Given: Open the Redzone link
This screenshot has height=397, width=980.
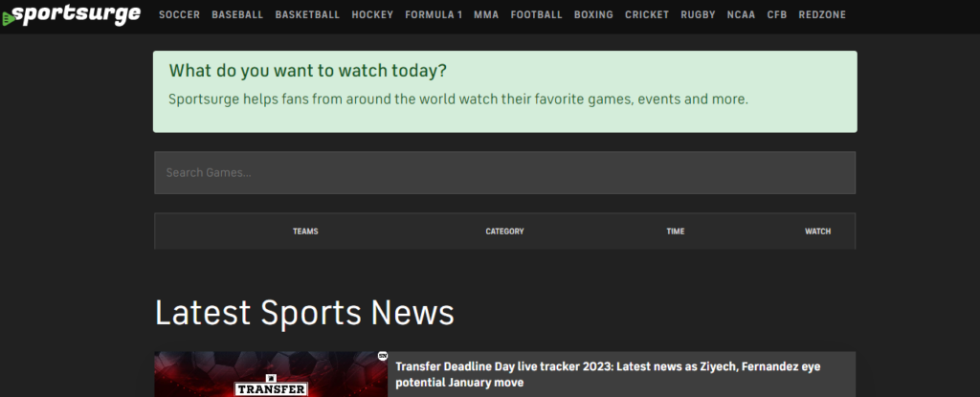Looking at the screenshot, I should point(822,15).
